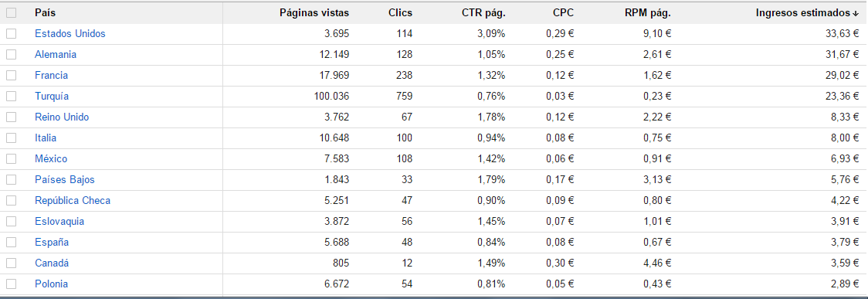Click the CPC column header
The height and width of the screenshot is (299, 868).
coord(563,12)
